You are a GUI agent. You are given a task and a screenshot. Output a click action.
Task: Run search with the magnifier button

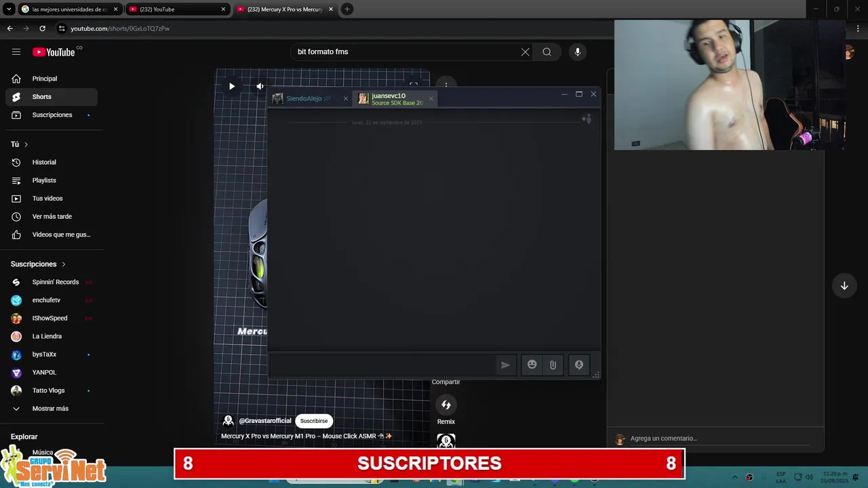(x=547, y=52)
